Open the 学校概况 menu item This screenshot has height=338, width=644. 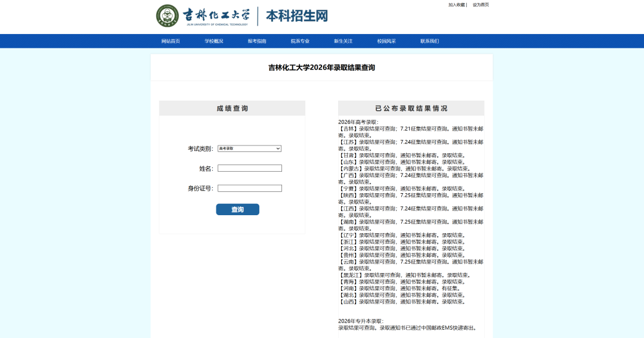[213, 41]
